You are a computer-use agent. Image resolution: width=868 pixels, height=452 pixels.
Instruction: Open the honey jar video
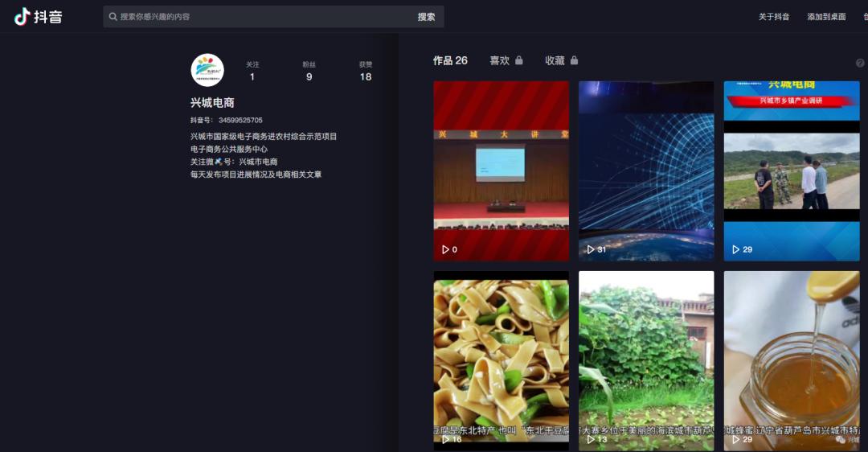(792, 360)
